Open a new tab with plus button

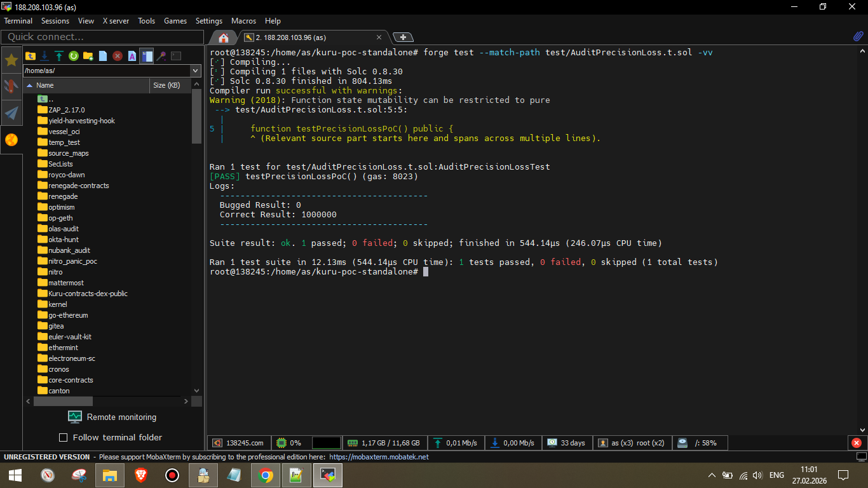[x=403, y=37]
